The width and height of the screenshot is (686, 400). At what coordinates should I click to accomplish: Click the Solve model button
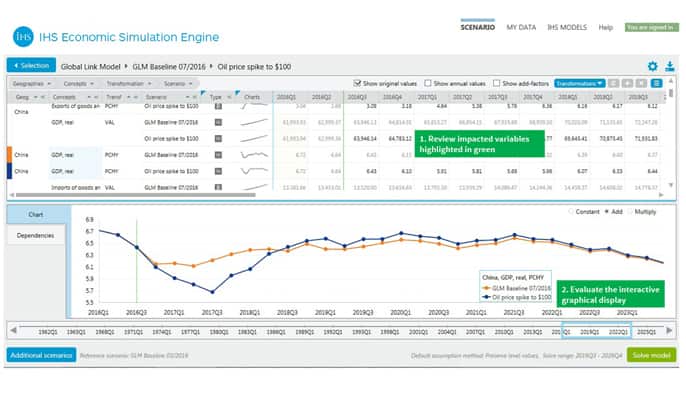click(x=651, y=355)
